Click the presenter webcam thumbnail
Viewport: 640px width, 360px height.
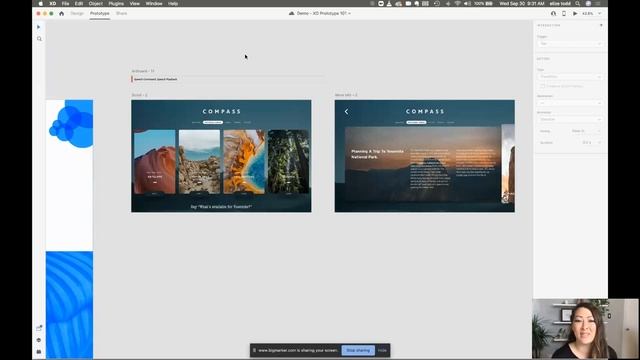585,329
